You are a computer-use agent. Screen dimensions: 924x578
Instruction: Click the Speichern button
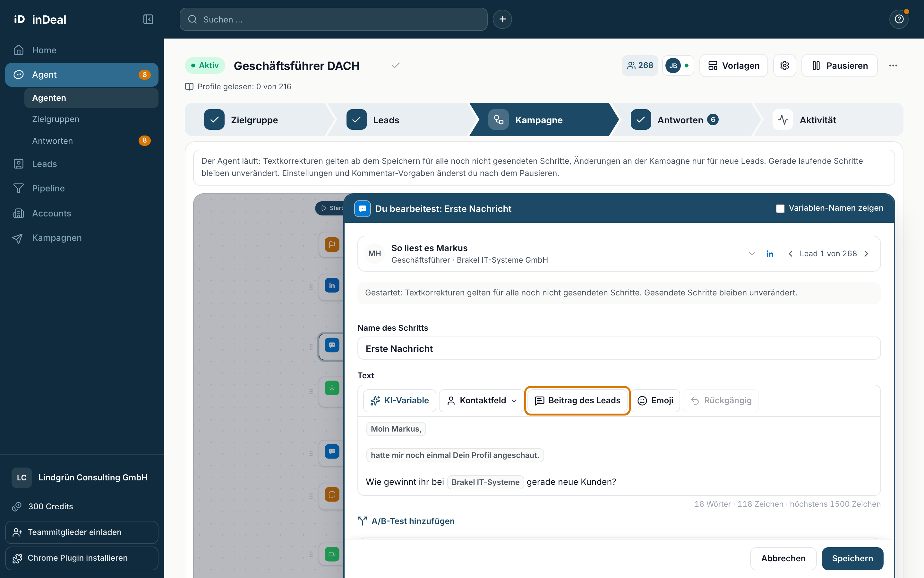pos(852,558)
